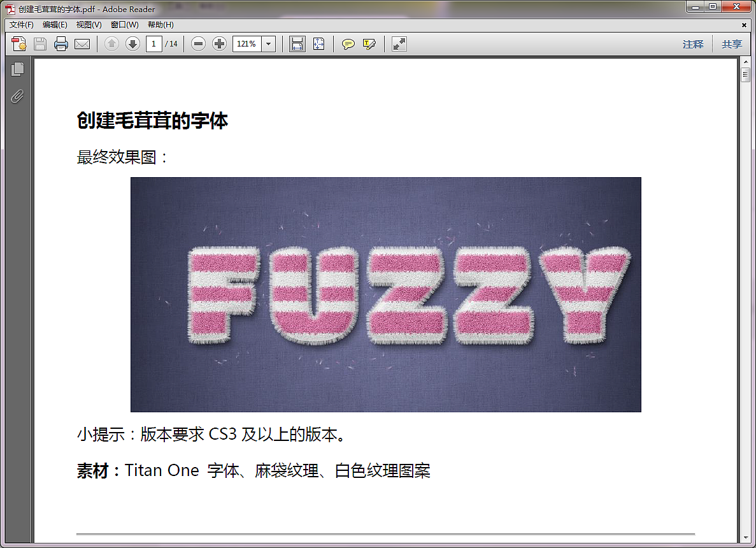Open the 文件 menu
756x548 pixels.
pos(19,24)
